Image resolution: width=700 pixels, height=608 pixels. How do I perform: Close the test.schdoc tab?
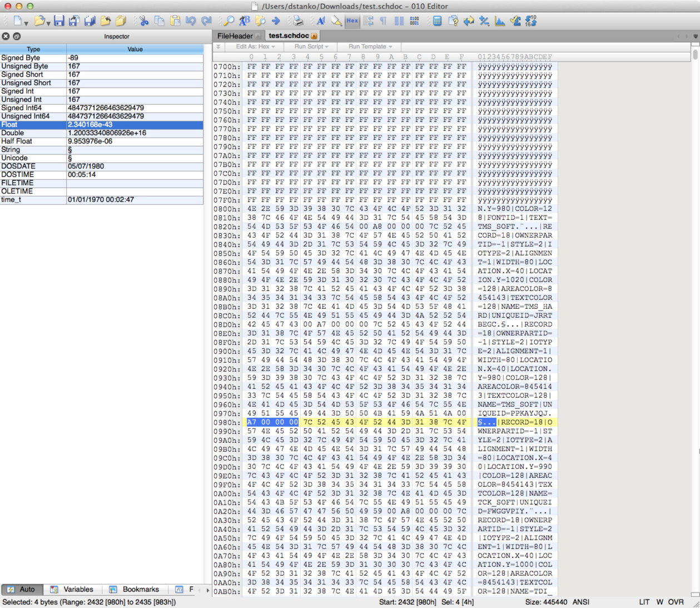tap(314, 36)
